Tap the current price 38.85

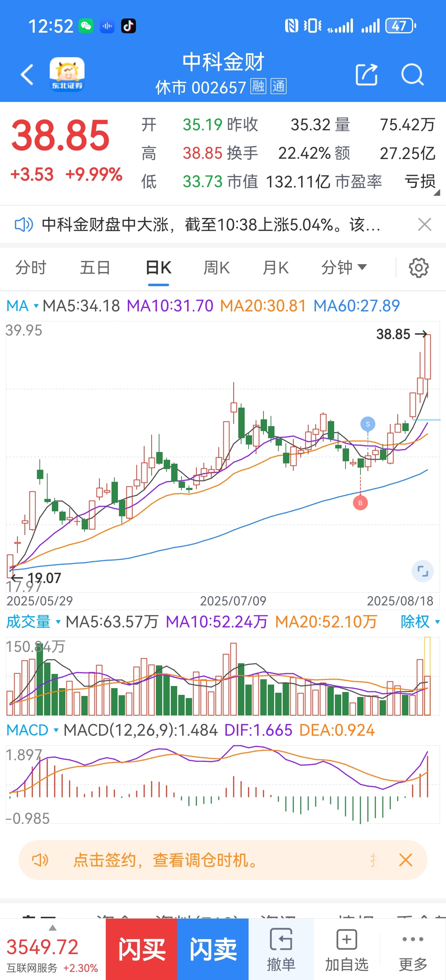60,135
